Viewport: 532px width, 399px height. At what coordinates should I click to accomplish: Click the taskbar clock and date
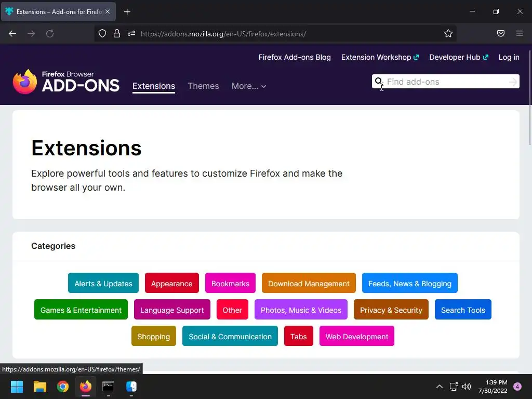pos(493,387)
